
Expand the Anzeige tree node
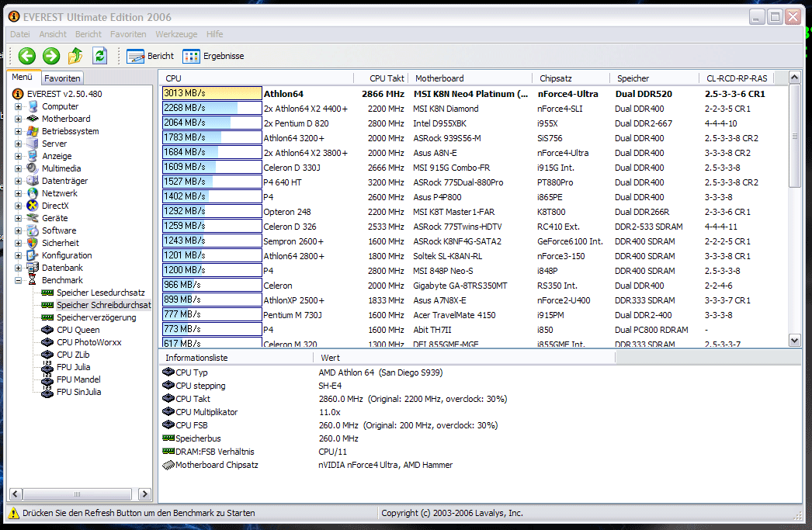coord(18,156)
